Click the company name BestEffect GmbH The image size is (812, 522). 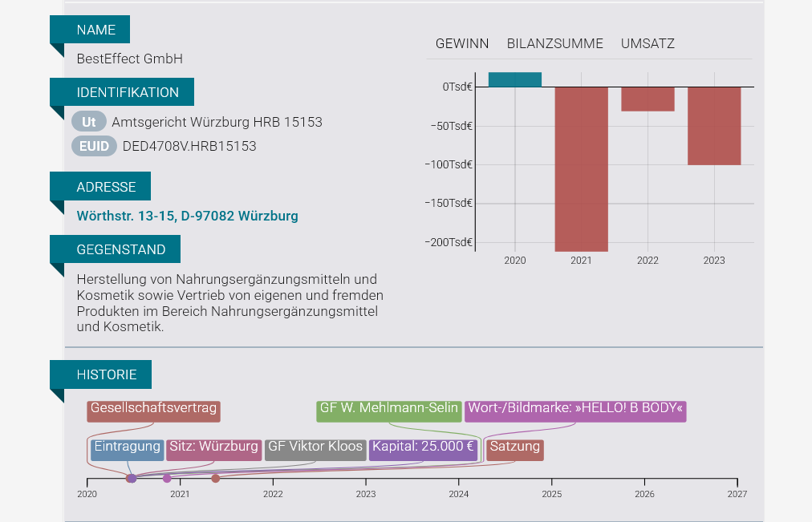129,59
